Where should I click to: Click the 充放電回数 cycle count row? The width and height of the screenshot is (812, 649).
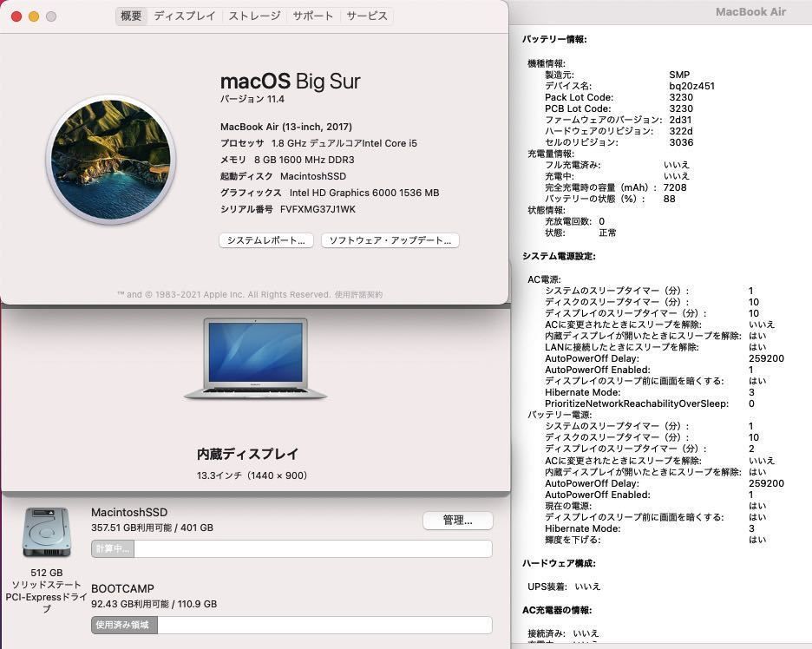575,222
